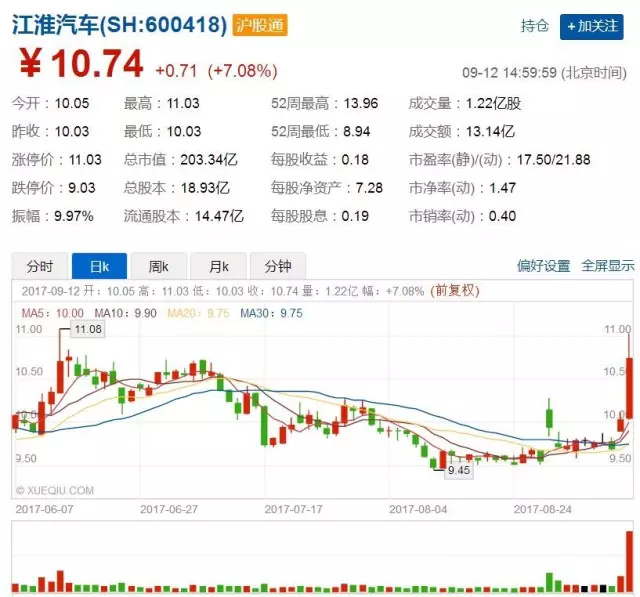
Task: Click the 成交额 value 13.14亿
Action: click(x=490, y=131)
